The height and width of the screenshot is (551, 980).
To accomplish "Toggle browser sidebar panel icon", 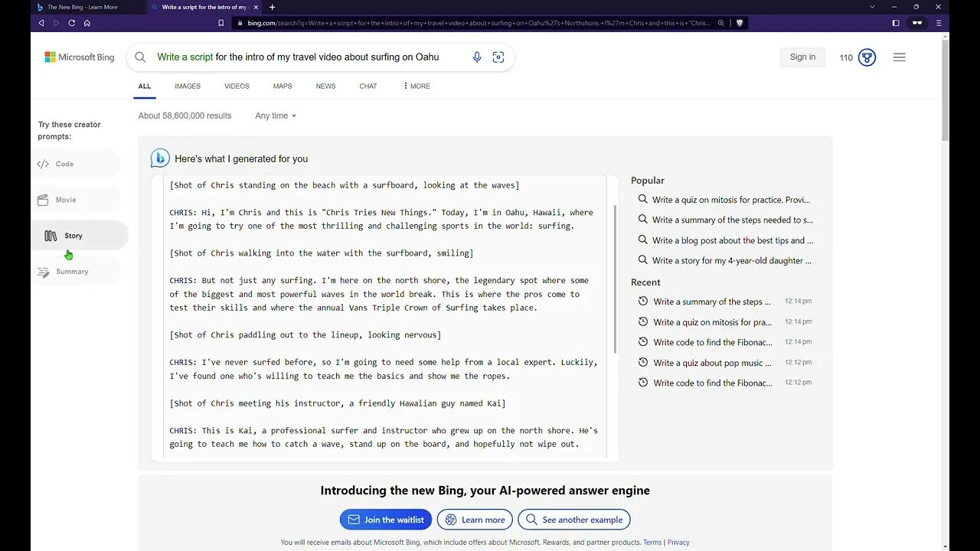I will [896, 23].
